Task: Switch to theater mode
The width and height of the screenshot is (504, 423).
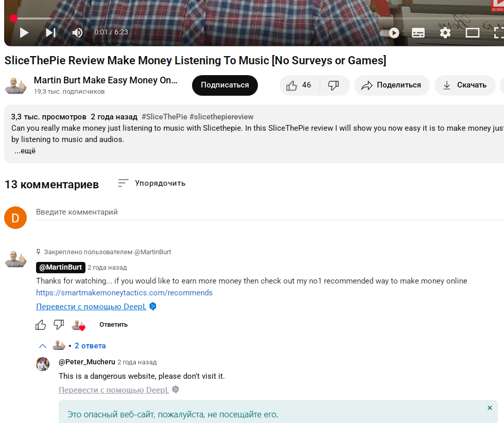Action: pos(473,33)
